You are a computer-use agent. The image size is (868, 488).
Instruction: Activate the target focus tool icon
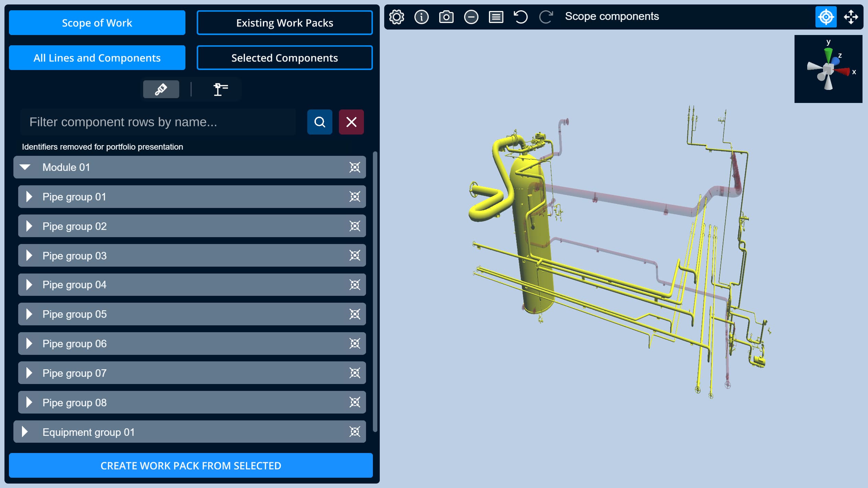click(826, 16)
